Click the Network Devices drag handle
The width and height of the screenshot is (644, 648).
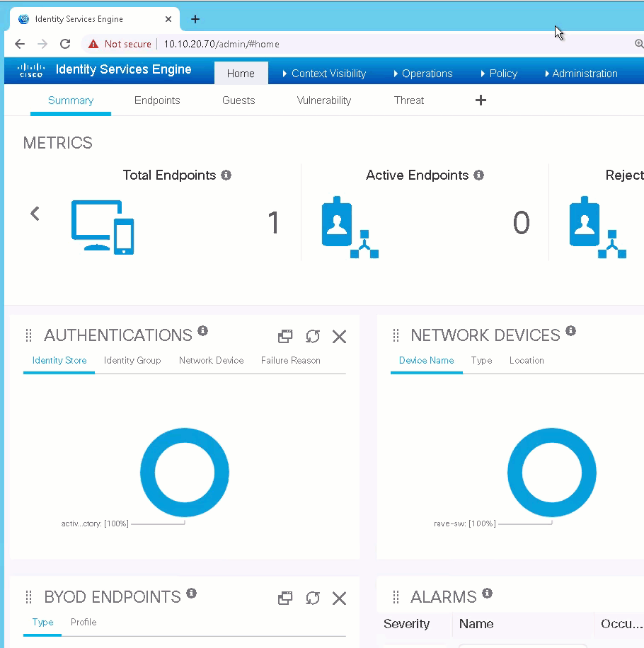pyautogui.click(x=396, y=335)
